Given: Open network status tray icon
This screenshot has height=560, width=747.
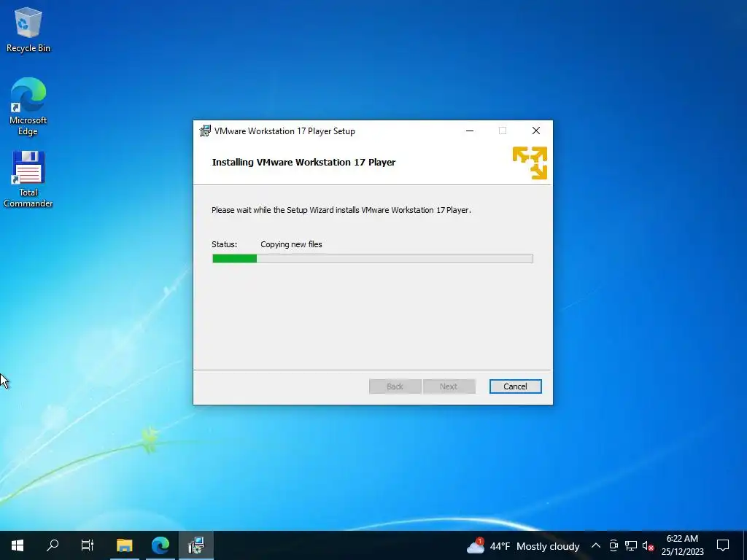Looking at the screenshot, I should tap(631, 545).
